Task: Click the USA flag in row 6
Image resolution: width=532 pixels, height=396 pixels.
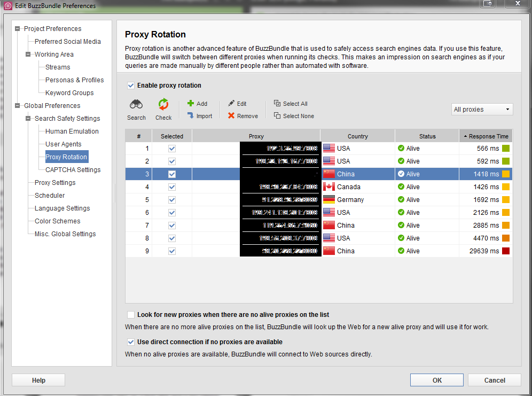Action: [x=329, y=212]
